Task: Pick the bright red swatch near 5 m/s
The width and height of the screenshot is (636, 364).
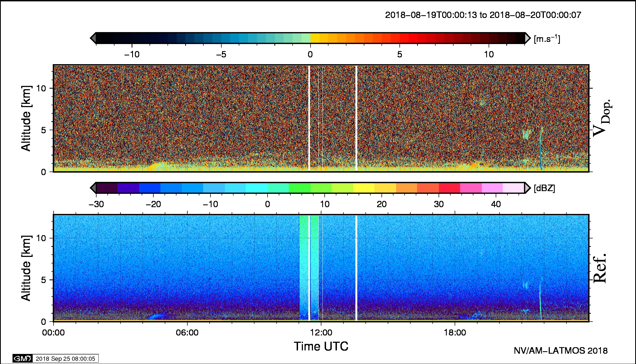Action: point(413,38)
